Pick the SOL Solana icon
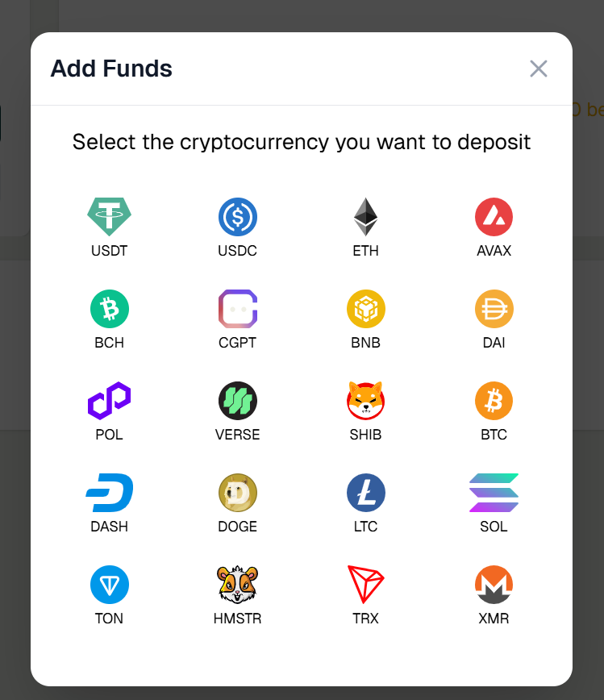The width and height of the screenshot is (604, 700). (494, 492)
